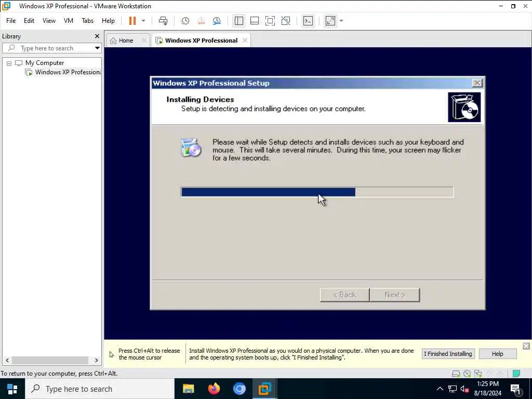Open the Tabs menu

tap(87, 21)
